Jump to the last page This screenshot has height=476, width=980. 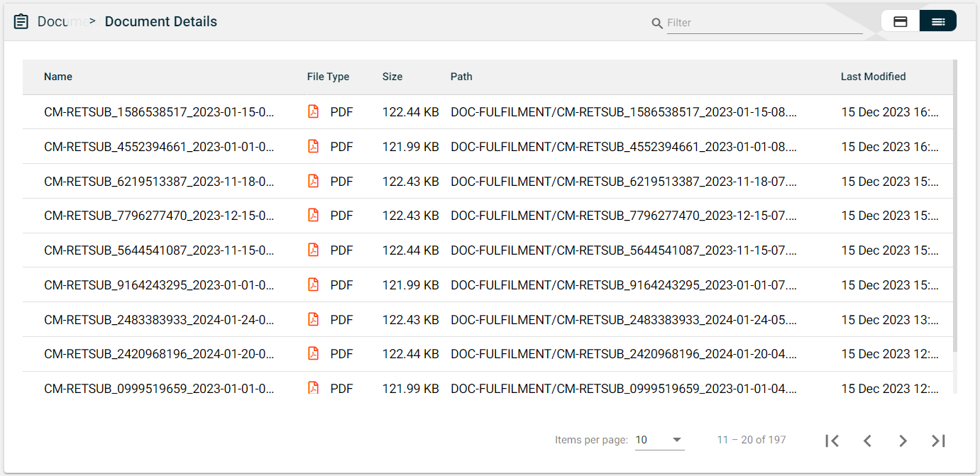[938, 441]
